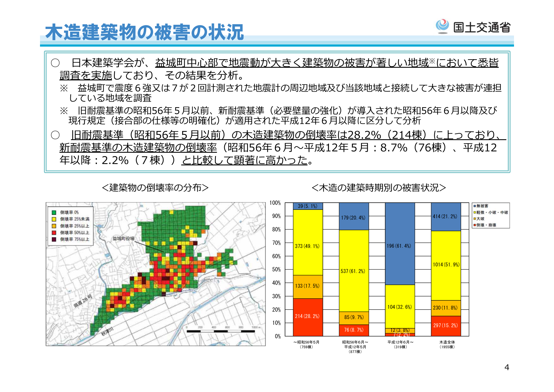Click the 50% y-axis label

276,270
